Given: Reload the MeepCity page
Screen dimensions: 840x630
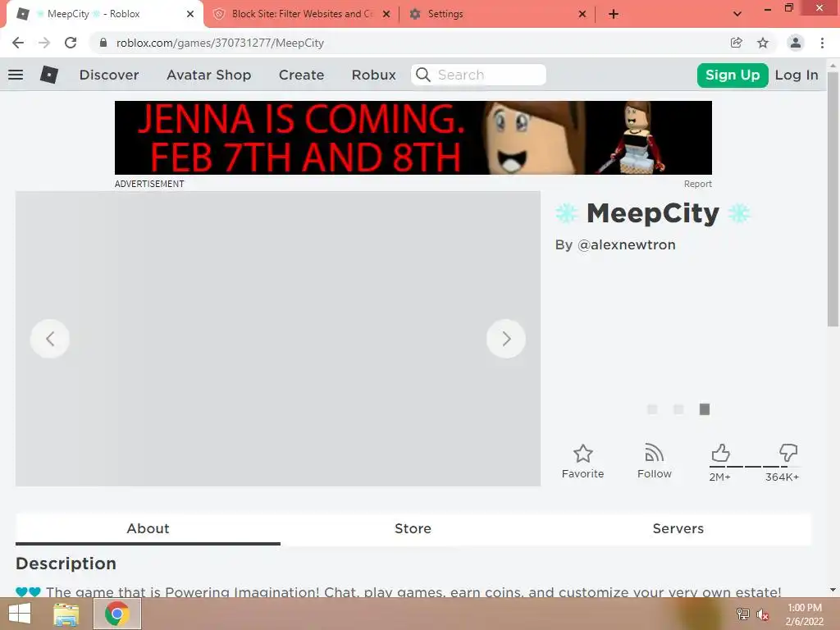Looking at the screenshot, I should [x=71, y=43].
